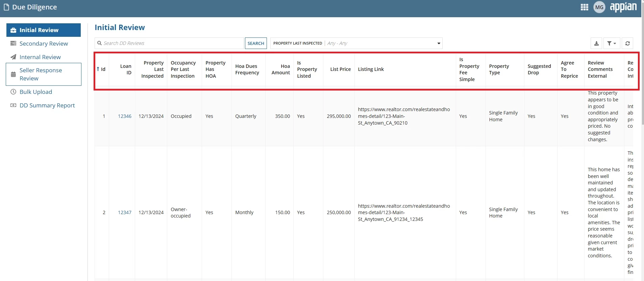The image size is (644, 281).
Task: Click the SEARCH button
Action: click(256, 43)
